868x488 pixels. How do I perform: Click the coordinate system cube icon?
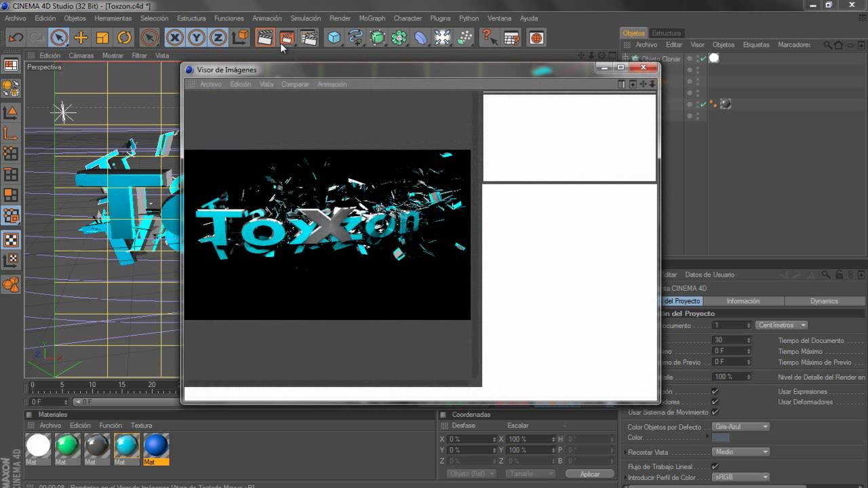240,38
